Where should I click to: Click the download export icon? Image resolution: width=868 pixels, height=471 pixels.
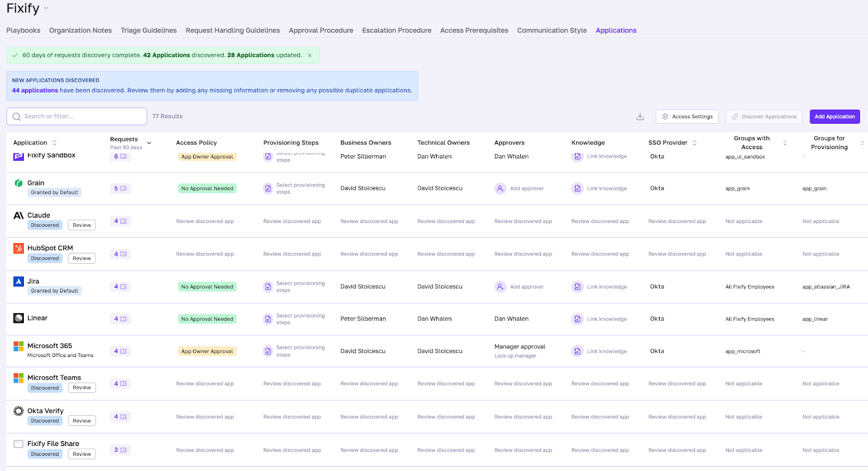pos(640,117)
